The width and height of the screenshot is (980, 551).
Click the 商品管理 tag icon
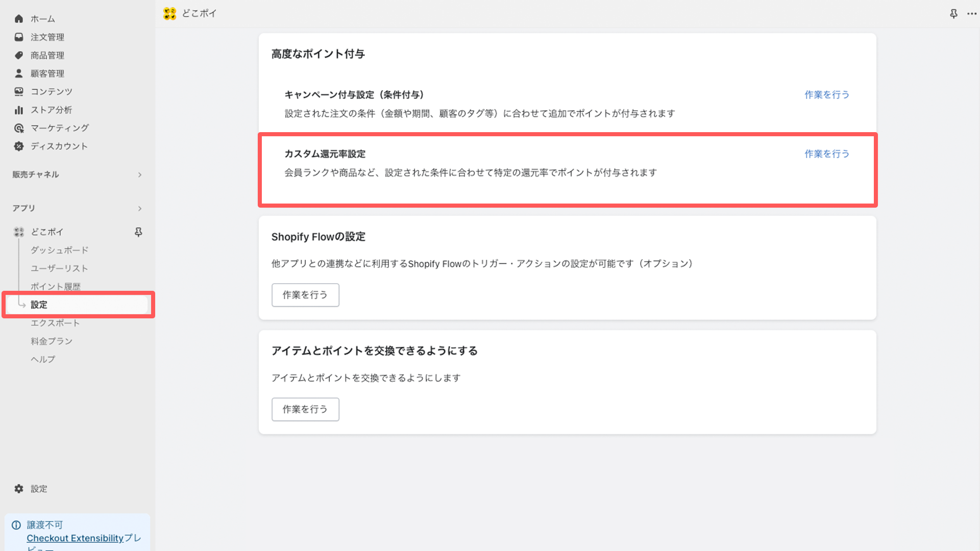(19, 55)
